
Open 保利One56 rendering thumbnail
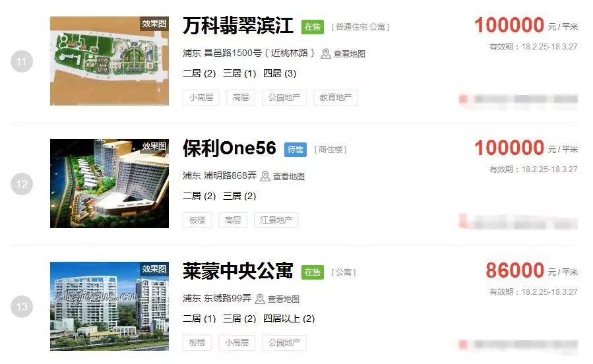(x=109, y=184)
